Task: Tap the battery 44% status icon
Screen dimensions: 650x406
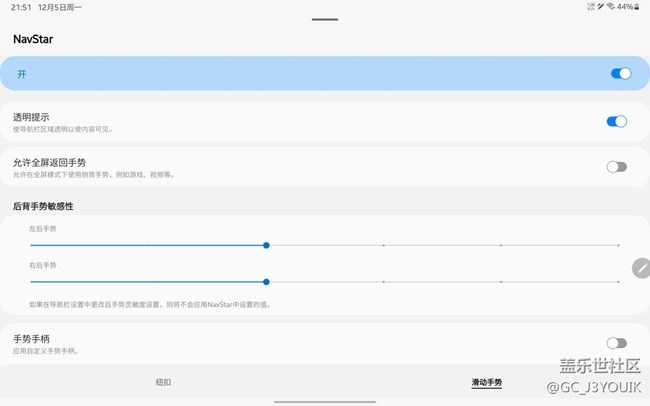Action: [628, 7]
